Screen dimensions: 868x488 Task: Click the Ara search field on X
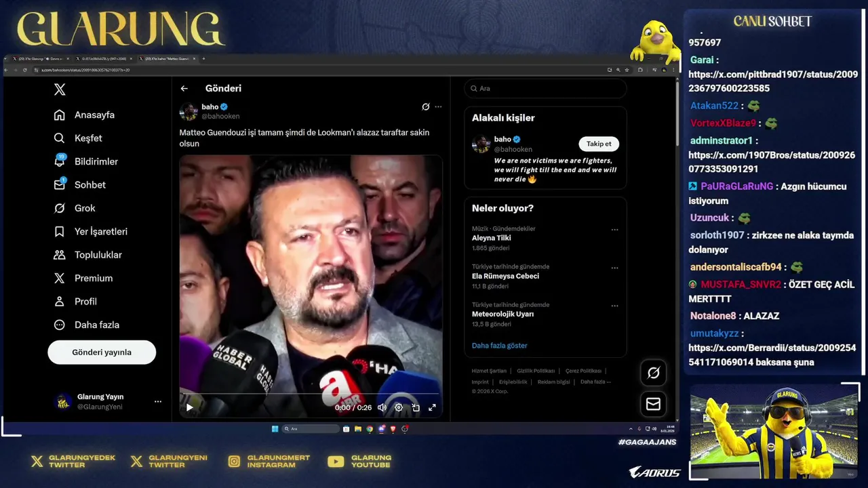(545, 89)
